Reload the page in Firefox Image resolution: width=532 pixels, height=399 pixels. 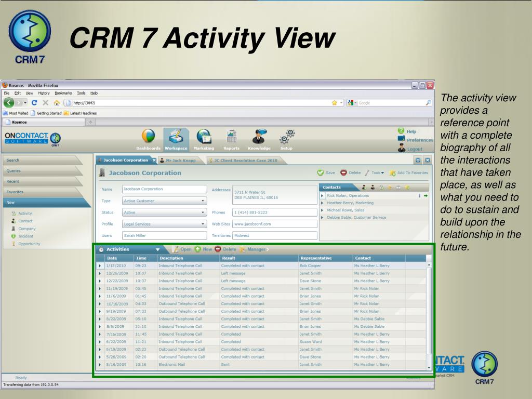pyautogui.click(x=34, y=102)
